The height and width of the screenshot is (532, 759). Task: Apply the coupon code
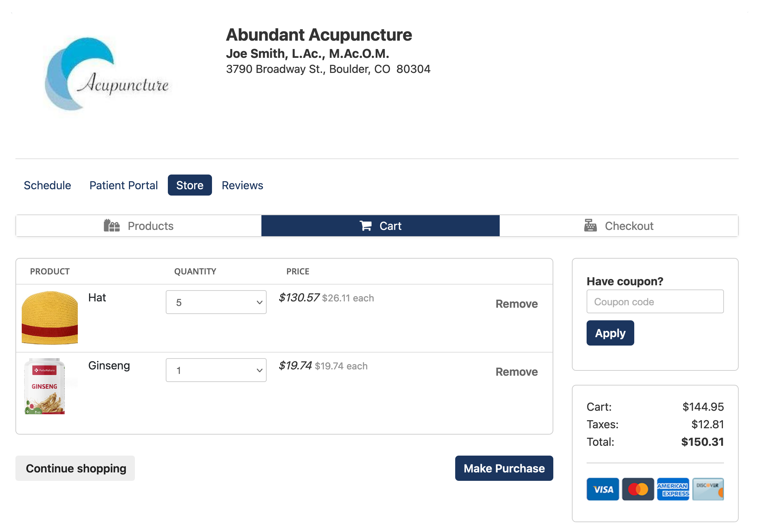610,333
